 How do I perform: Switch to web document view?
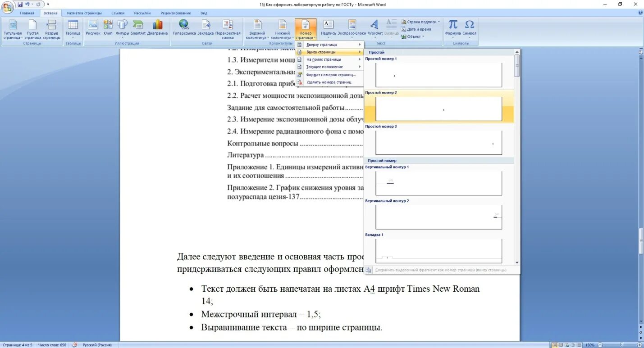tap(567, 345)
